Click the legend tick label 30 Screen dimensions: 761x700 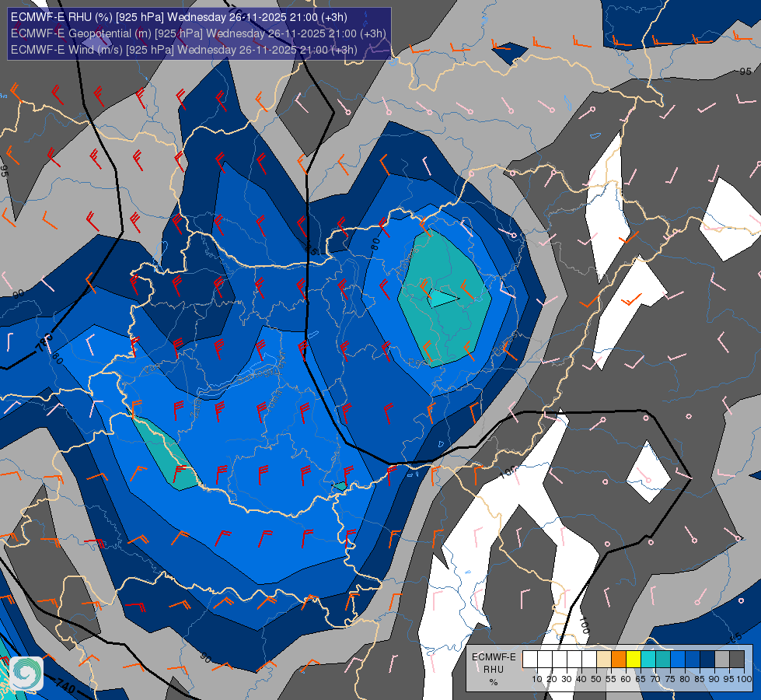click(567, 679)
